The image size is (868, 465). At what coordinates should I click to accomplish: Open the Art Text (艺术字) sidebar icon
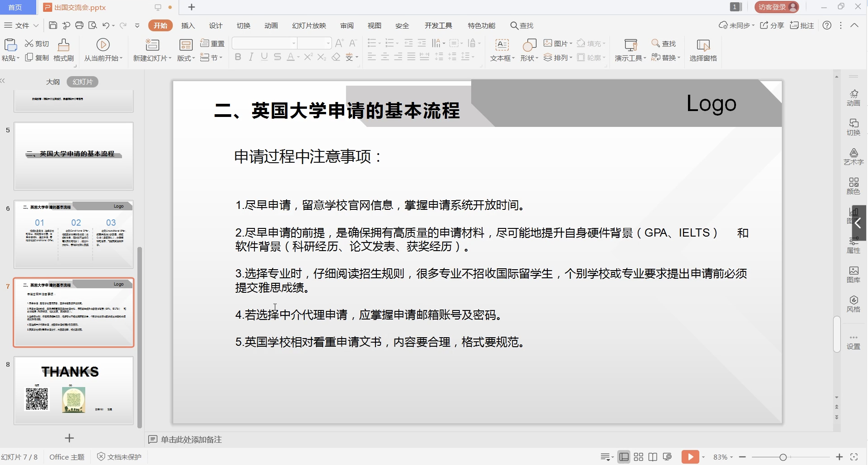853,156
